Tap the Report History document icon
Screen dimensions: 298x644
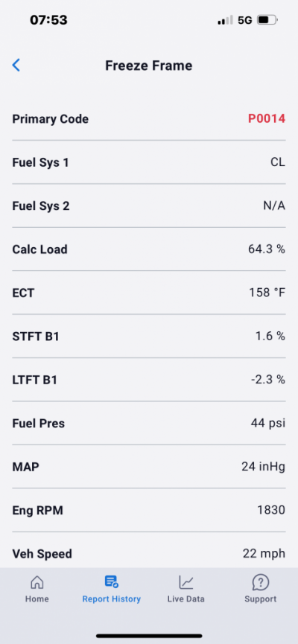112,581
